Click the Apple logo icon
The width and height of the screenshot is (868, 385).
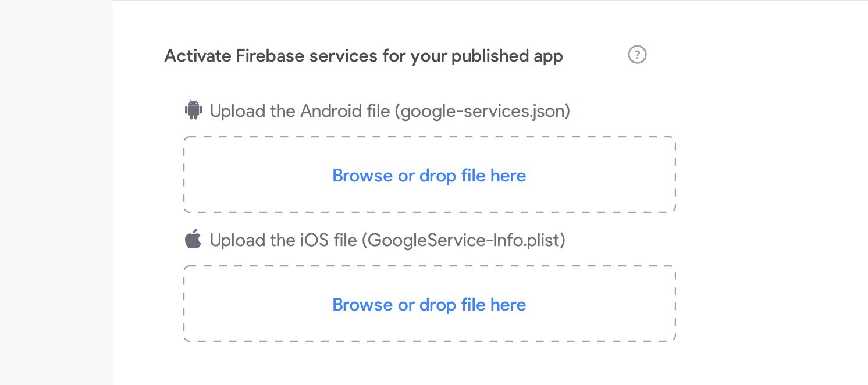(193, 239)
